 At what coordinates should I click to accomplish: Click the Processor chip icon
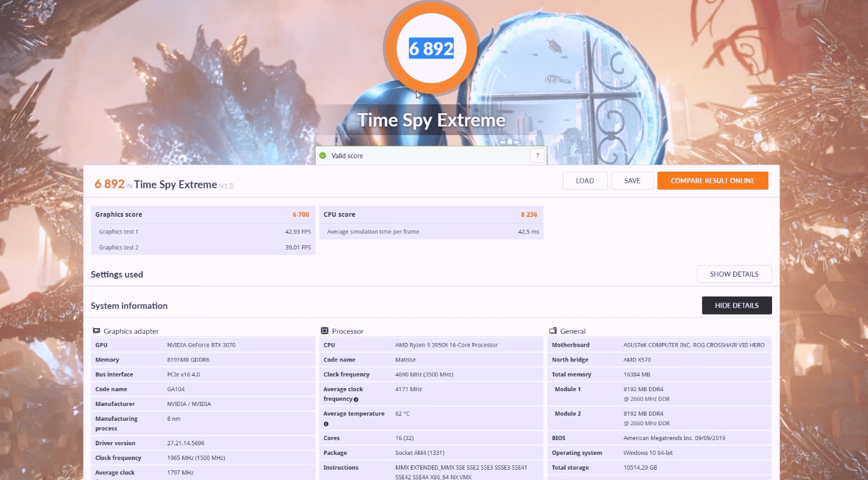point(325,331)
